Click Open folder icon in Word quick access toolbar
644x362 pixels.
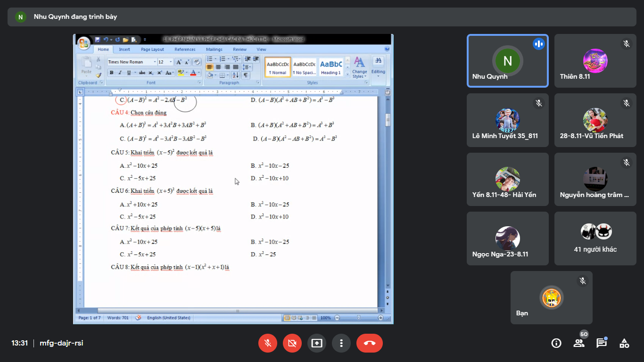click(125, 40)
